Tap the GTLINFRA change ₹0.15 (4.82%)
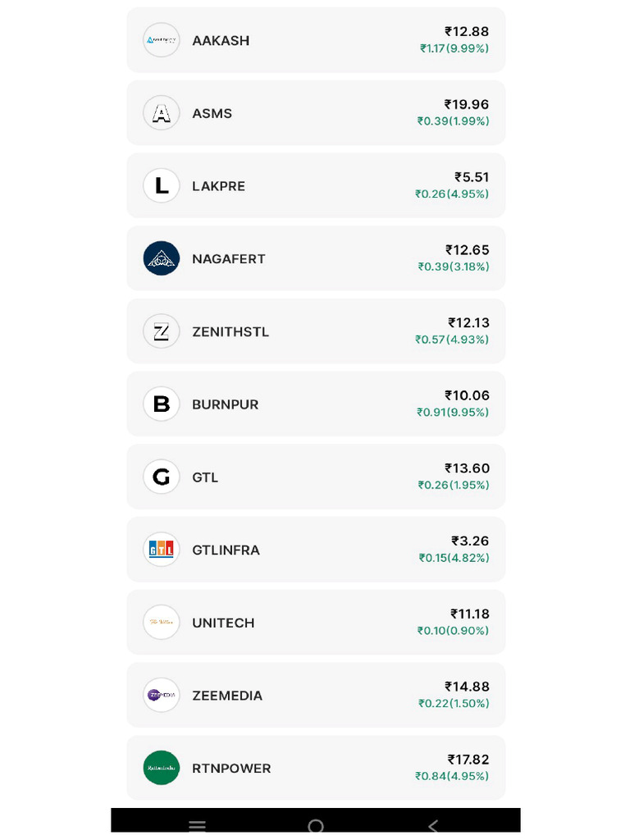The image size is (630, 840). [454, 558]
